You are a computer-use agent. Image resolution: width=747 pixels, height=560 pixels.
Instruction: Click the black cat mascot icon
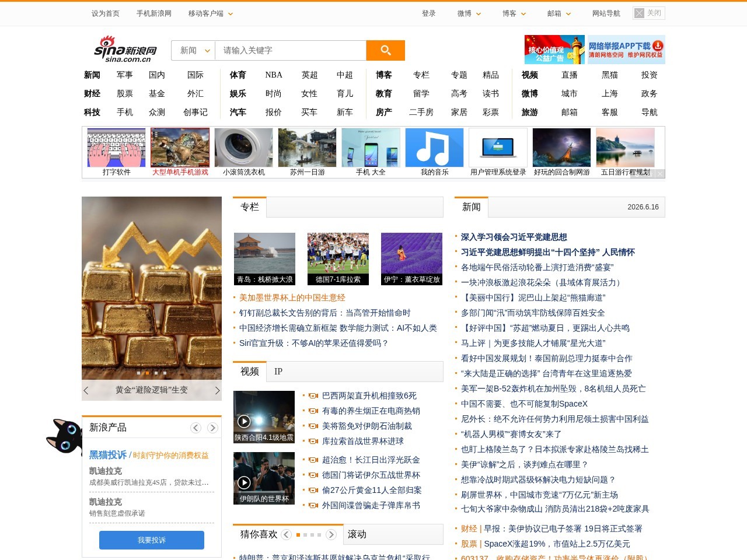[x=63, y=436]
